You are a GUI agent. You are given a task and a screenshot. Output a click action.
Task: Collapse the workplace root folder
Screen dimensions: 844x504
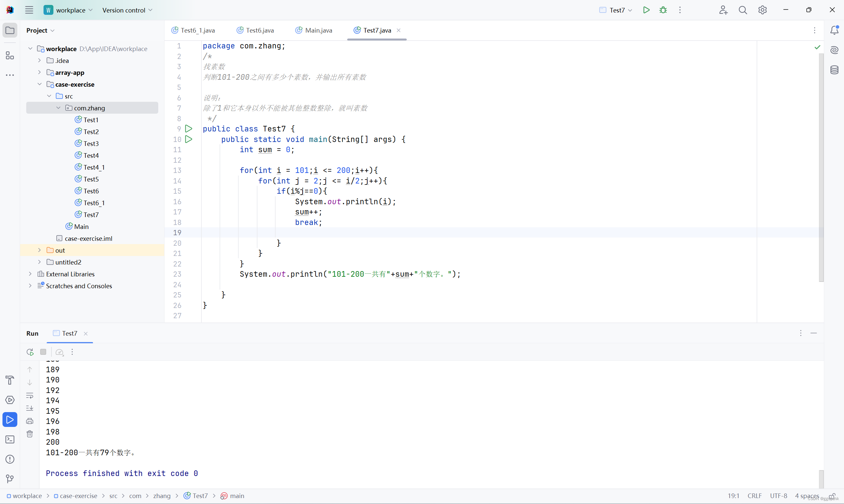coord(30,48)
